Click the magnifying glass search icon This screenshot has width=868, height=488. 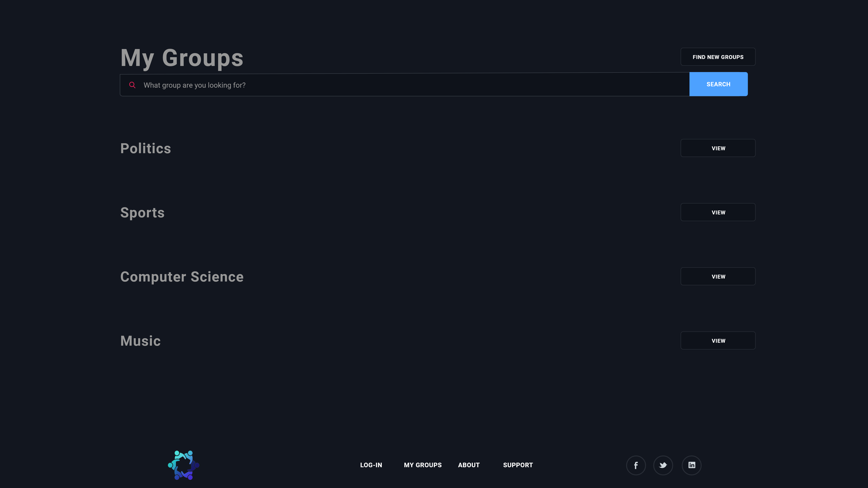(132, 85)
